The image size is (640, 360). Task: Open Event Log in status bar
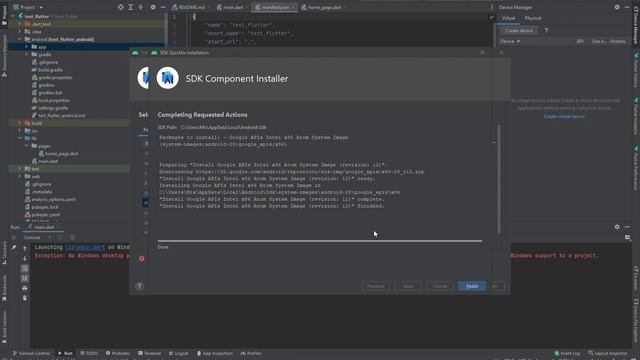click(x=567, y=353)
